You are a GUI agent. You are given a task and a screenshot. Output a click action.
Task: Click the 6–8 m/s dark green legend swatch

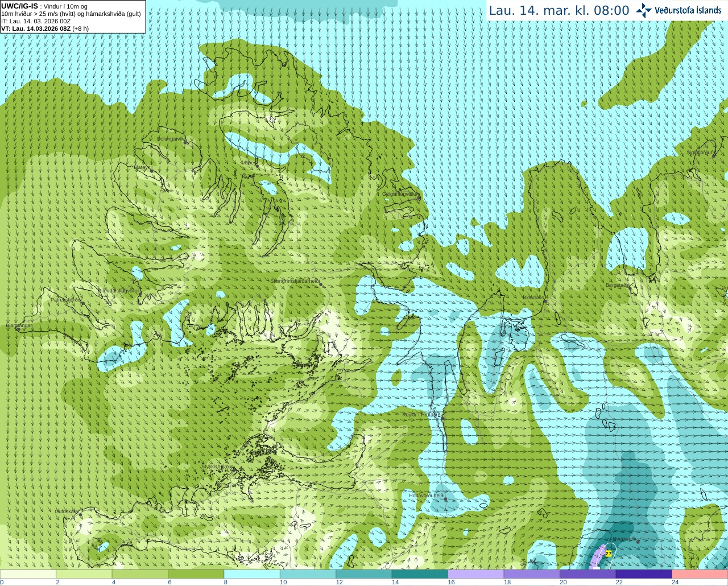pyautogui.click(x=196, y=574)
